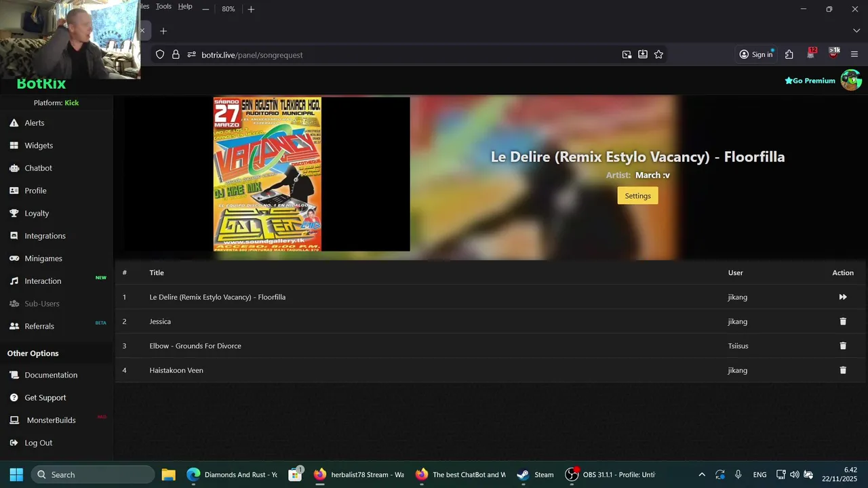
Task: Click the BotRix logo
Action: [41, 84]
